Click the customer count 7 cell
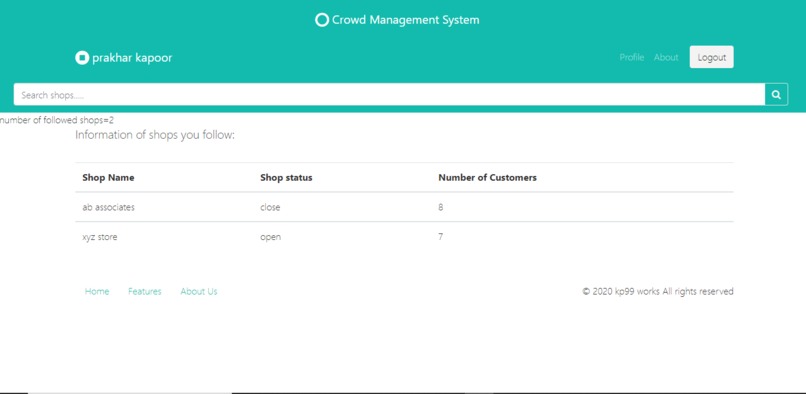This screenshot has height=394, width=806. (x=441, y=237)
